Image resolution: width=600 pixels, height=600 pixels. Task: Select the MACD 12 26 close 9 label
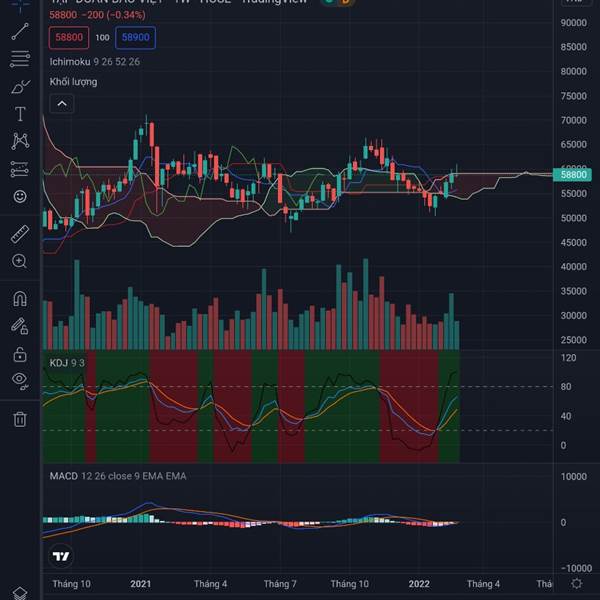pos(118,476)
